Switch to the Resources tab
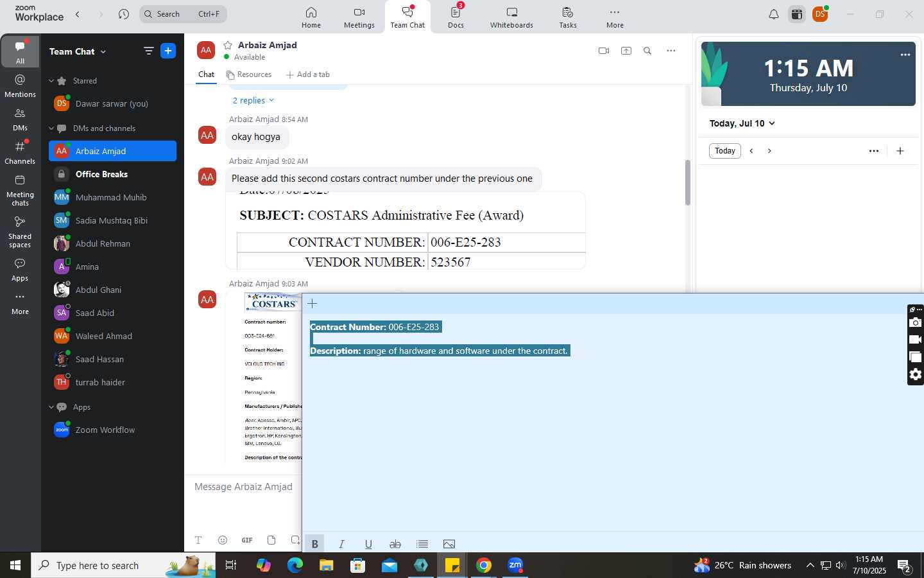Image resolution: width=924 pixels, height=578 pixels. click(249, 74)
